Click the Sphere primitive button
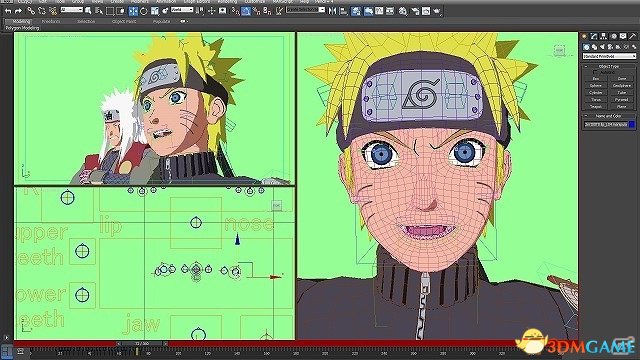The height and width of the screenshot is (360, 640). point(596,86)
